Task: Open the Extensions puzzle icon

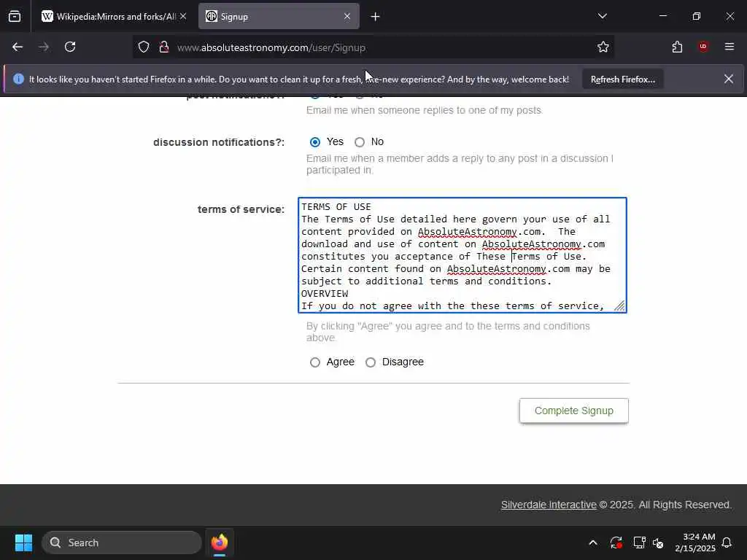Action: (677, 47)
